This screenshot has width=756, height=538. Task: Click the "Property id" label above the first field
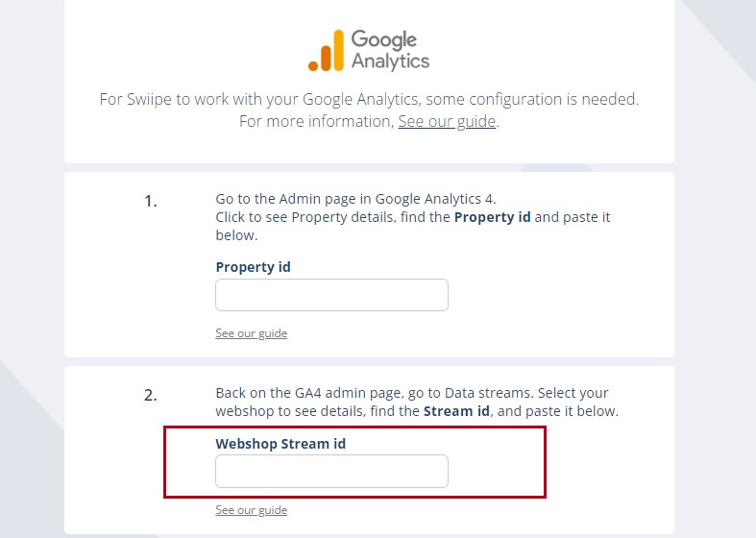(253, 267)
